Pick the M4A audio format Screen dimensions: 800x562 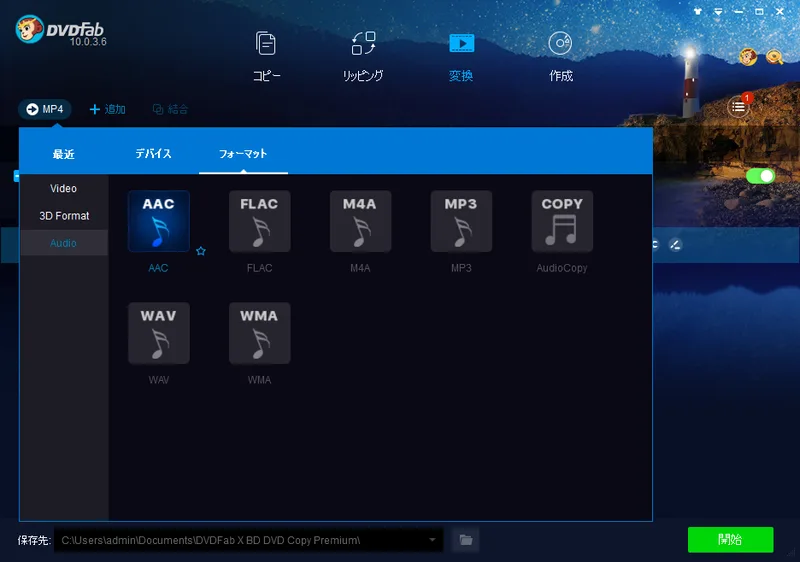(360, 222)
